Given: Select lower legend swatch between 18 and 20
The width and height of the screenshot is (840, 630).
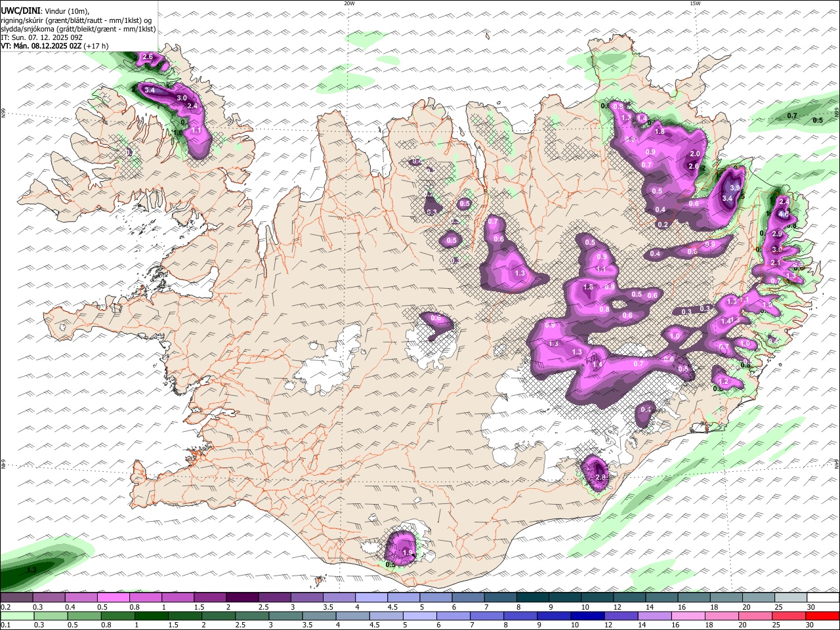Looking at the screenshot, I should 722,616.
